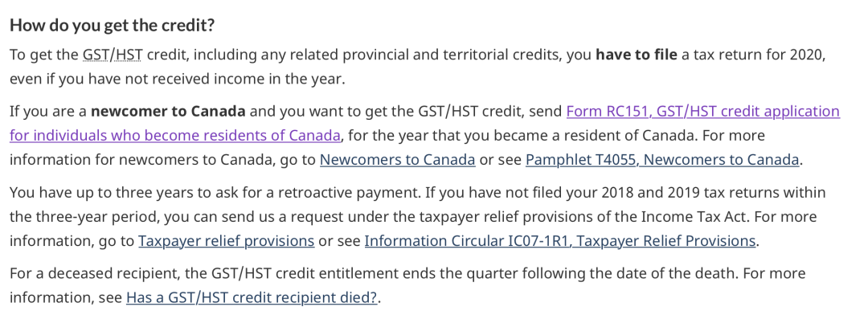Image resolution: width=868 pixels, height=319 pixels.
Task: Follow the lowercase 'Taxpayer relief provisions' link
Action: tap(227, 242)
